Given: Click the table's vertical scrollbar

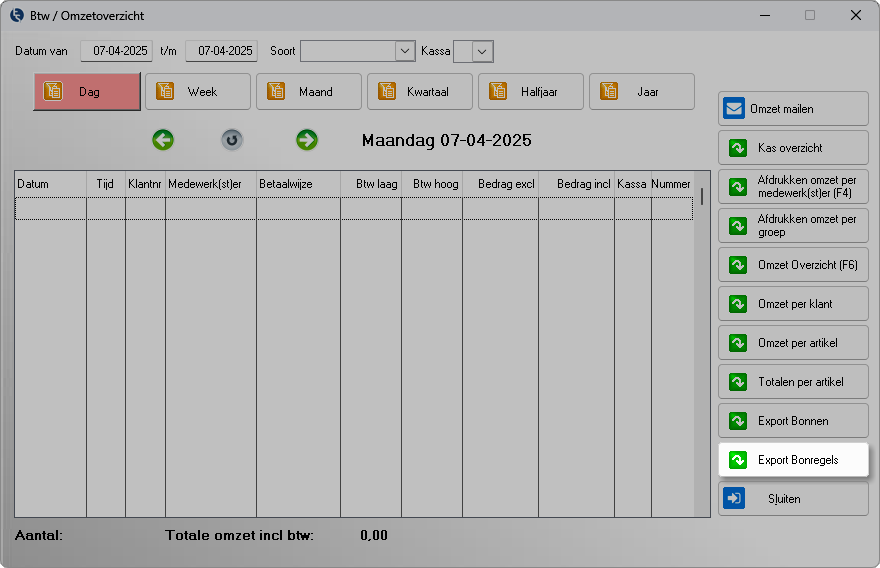Looking at the screenshot, I should 702,344.
